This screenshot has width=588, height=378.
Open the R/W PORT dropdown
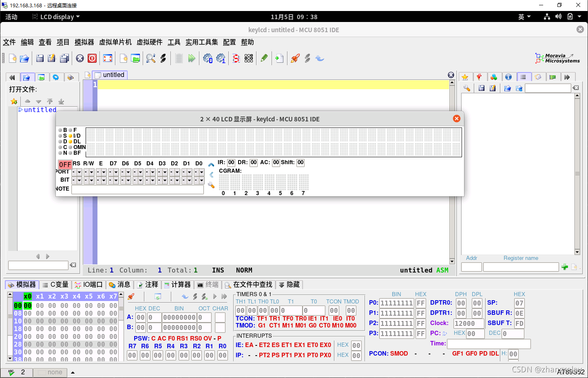pos(89,172)
